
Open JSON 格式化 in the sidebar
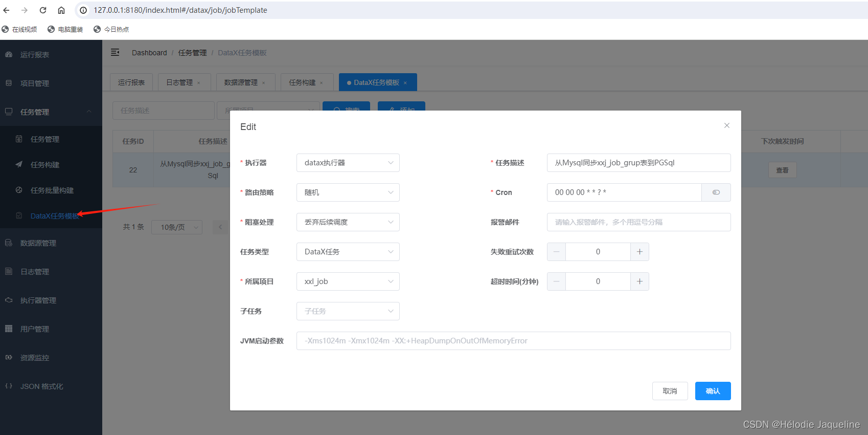click(x=41, y=386)
